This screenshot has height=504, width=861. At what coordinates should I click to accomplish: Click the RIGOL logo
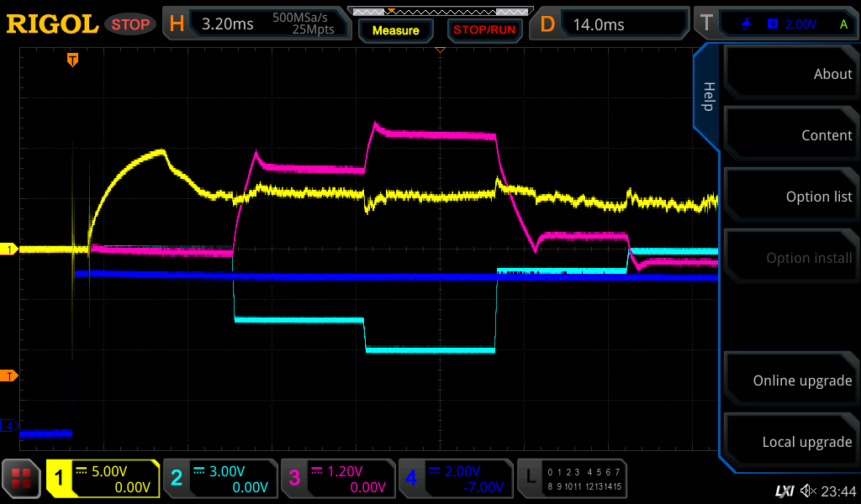pyautogui.click(x=52, y=24)
